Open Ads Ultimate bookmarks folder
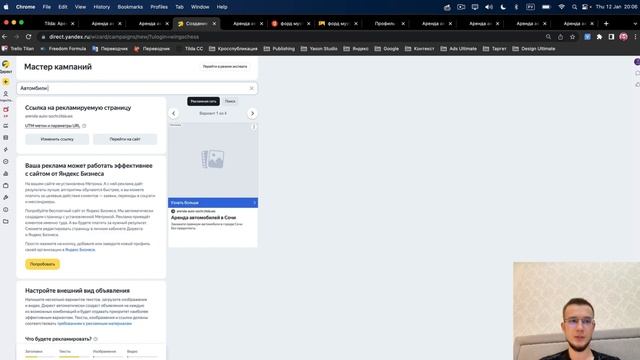This screenshot has width=640, height=360. click(458, 49)
